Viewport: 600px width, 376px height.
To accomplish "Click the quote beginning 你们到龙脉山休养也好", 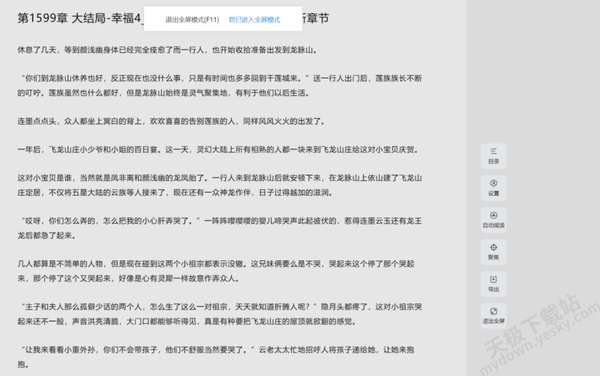I will point(220,86).
